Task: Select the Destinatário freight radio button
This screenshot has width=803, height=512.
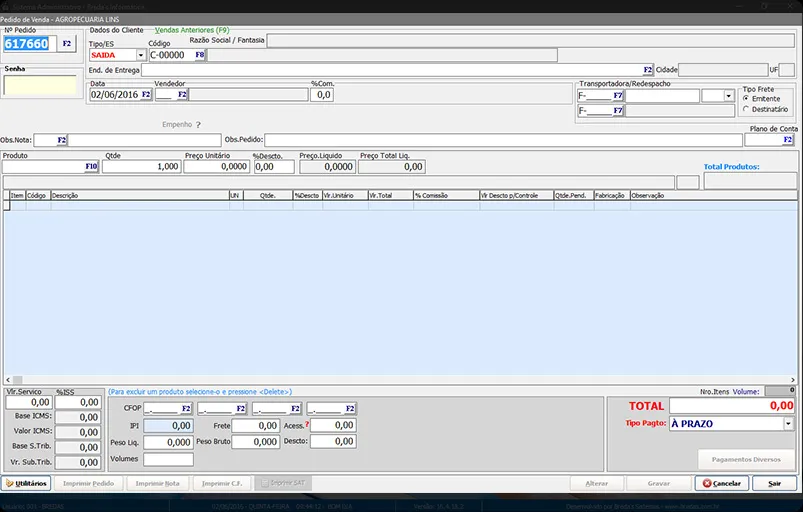Action: (x=746, y=109)
